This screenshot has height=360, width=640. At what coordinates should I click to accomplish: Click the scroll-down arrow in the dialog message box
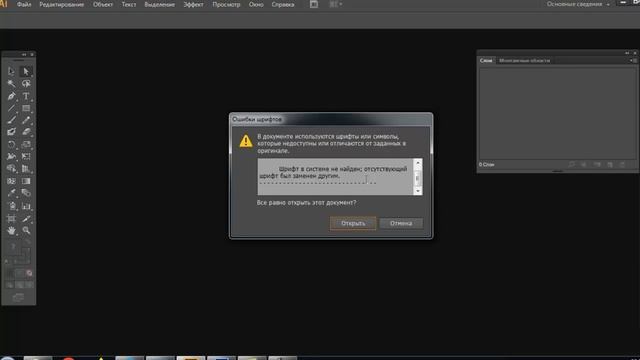coord(418,191)
